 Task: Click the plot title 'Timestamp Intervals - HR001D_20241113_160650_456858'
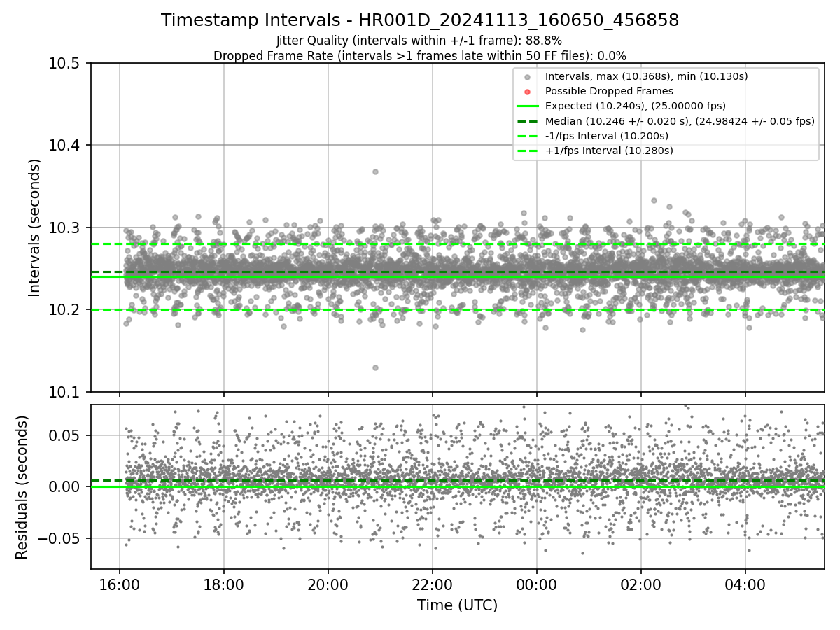(x=420, y=20)
